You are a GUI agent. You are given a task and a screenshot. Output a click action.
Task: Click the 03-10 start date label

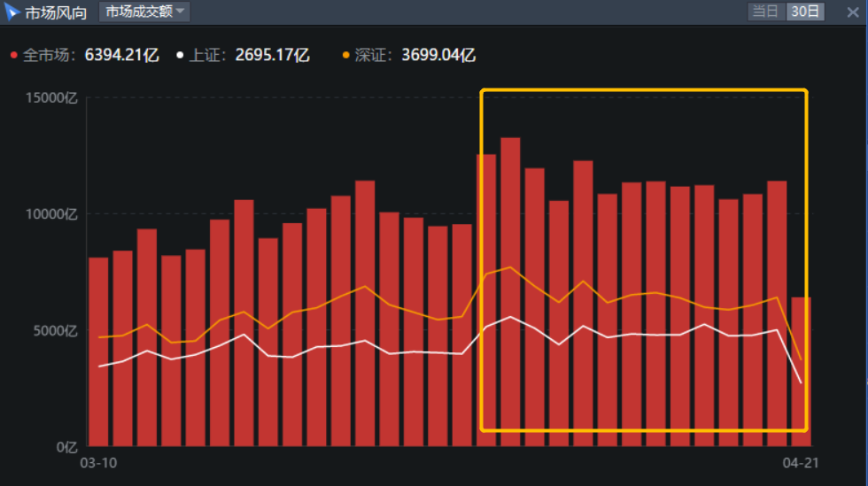coord(98,463)
